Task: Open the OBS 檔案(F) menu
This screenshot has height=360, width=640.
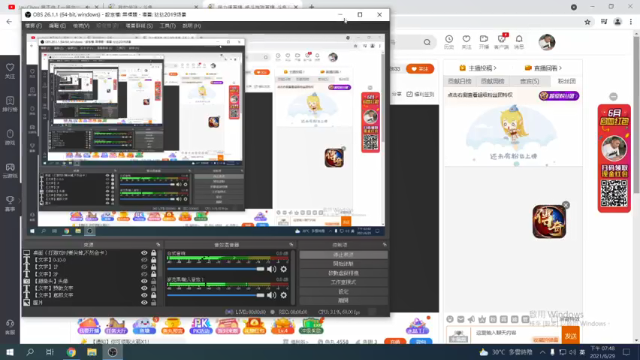Action: (x=33, y=26)
